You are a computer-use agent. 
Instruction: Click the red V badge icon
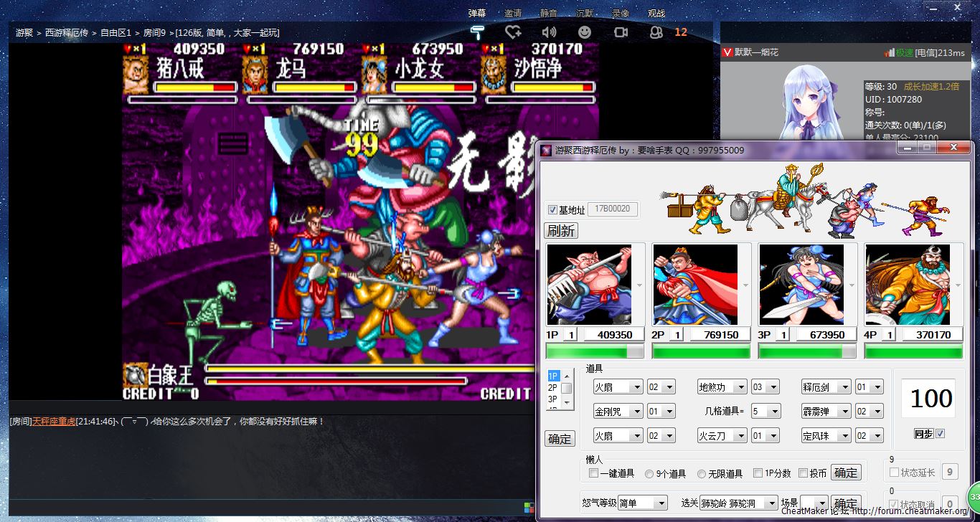(727, 52)
